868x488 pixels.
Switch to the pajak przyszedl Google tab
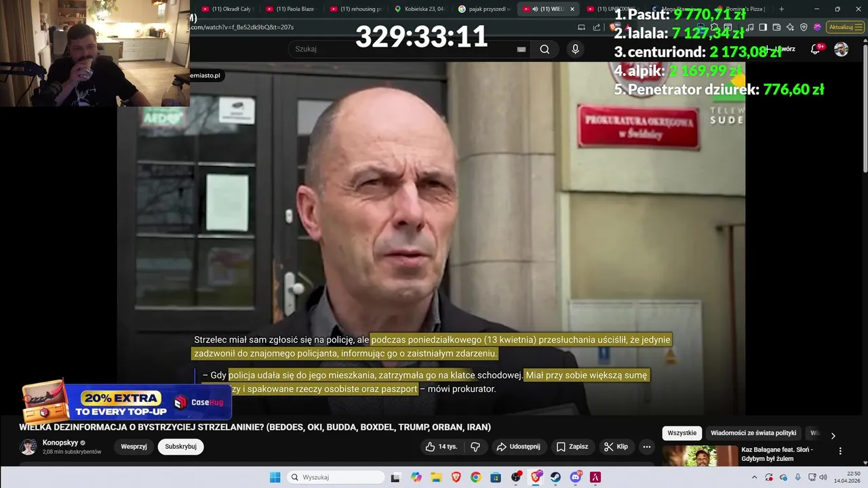coord(484,9)
